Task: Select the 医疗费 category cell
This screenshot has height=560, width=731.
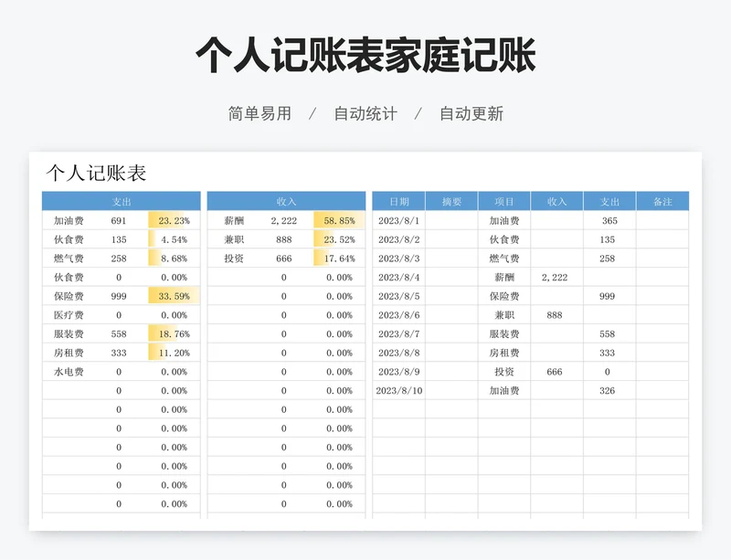Action: pos(69,315)
